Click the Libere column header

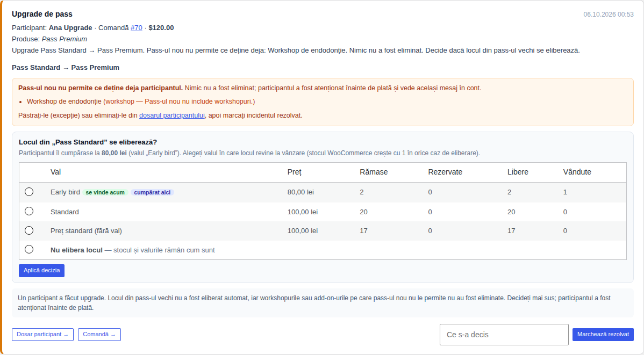pyautogui.click(x=518, y=172)
